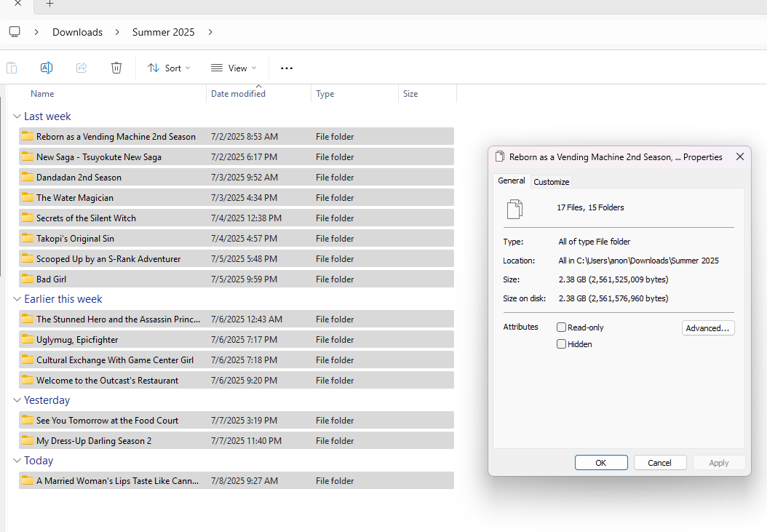Click the "17 Files, 15 Folders" text
The width and height of the screenshot is (767, 532).
click(590, 207)
